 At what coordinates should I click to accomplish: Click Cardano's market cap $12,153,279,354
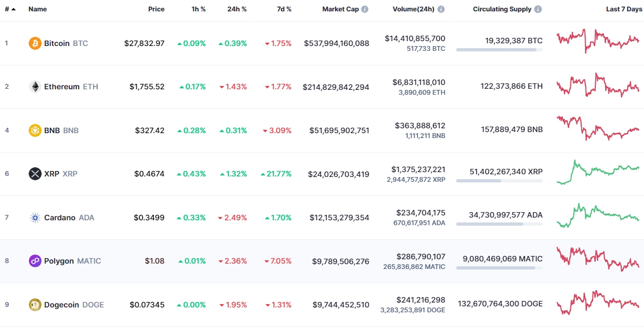(x=339, y=218)
